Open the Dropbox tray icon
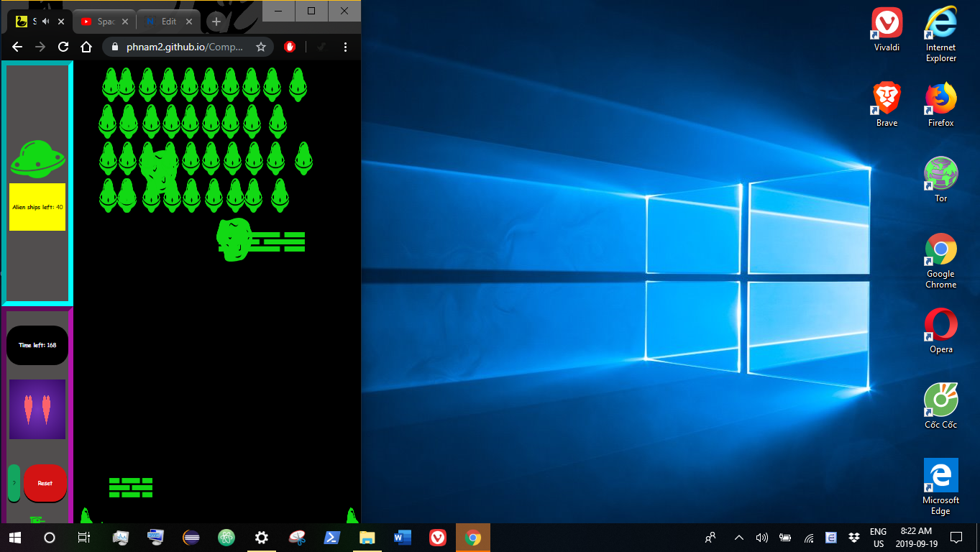Viewport: 980px width, 552px height. click(854, 538)
